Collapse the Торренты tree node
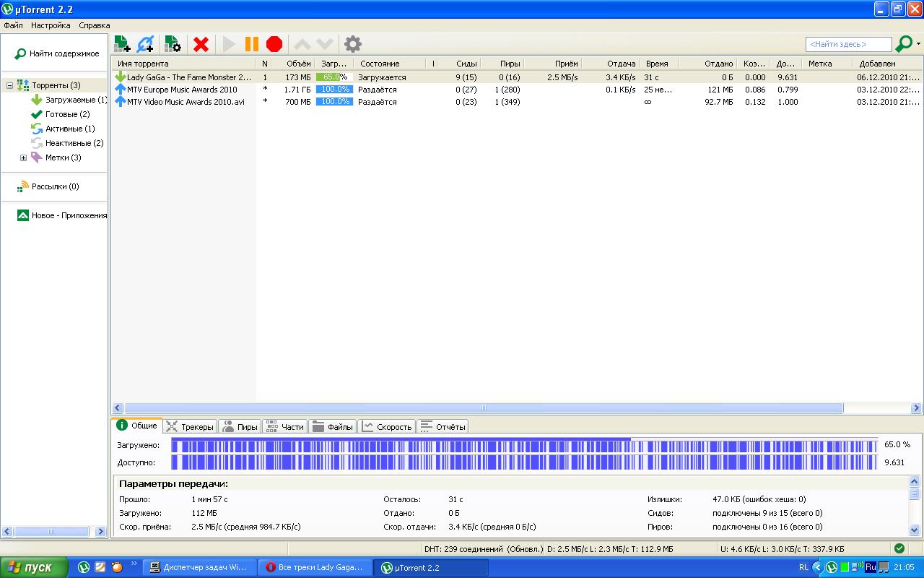 coord(9,85)
